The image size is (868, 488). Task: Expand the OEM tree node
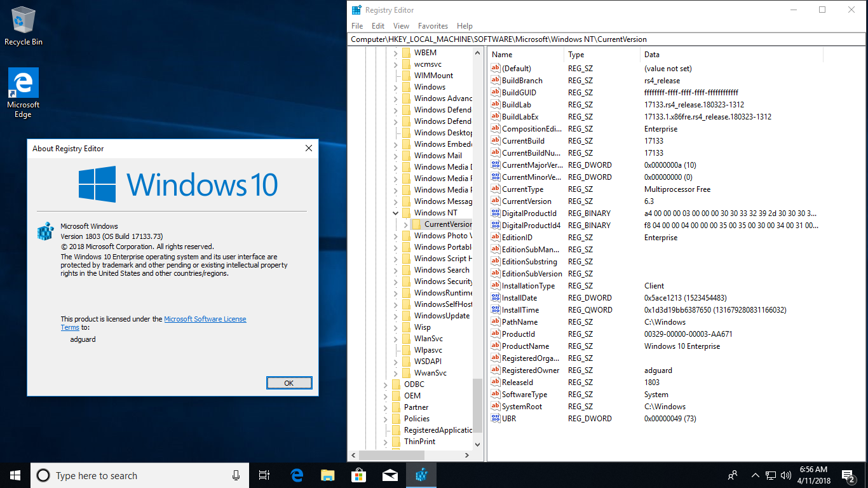tap(386, 396)
